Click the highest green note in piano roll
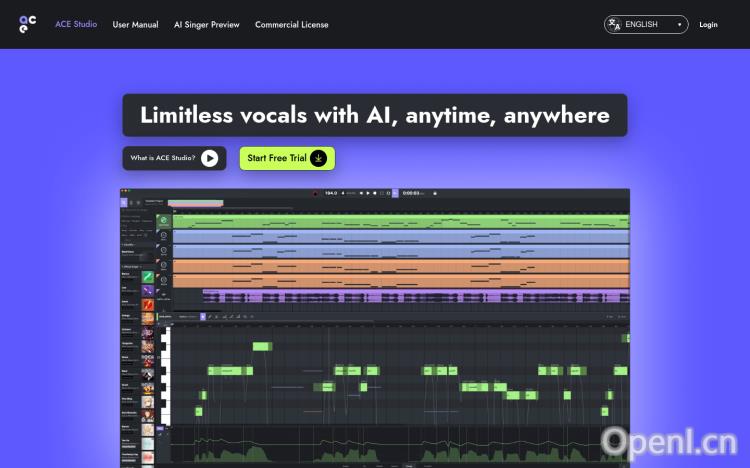The image size is (750, 468). 261,346
